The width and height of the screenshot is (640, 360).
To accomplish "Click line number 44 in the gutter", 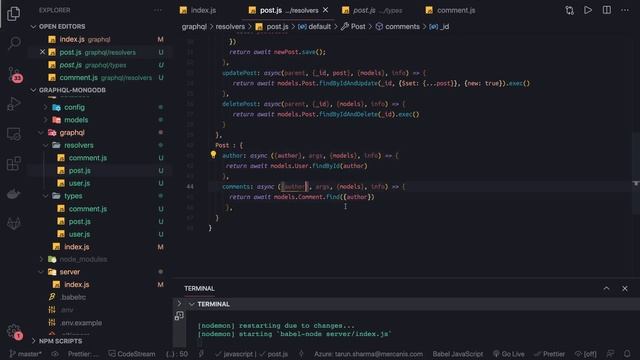I will tap(190, 187).
